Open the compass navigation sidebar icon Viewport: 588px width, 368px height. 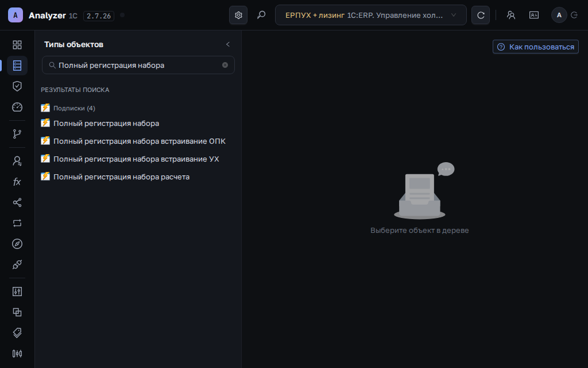coord(17,244)
